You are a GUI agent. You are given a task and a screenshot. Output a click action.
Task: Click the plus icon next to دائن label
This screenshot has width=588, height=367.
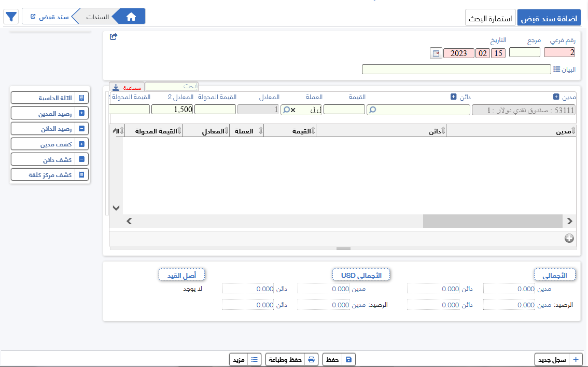point(453,97)
